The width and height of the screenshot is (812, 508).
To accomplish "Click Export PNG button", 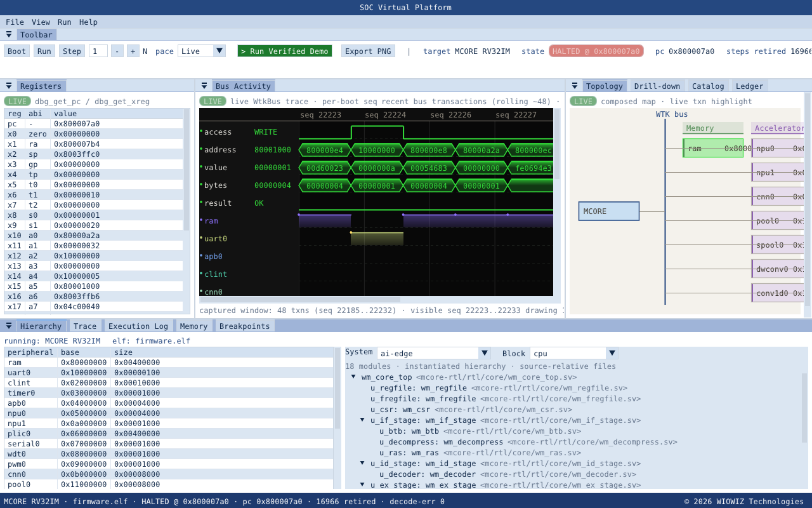I will pyautogui.click(x=368, y=51).
